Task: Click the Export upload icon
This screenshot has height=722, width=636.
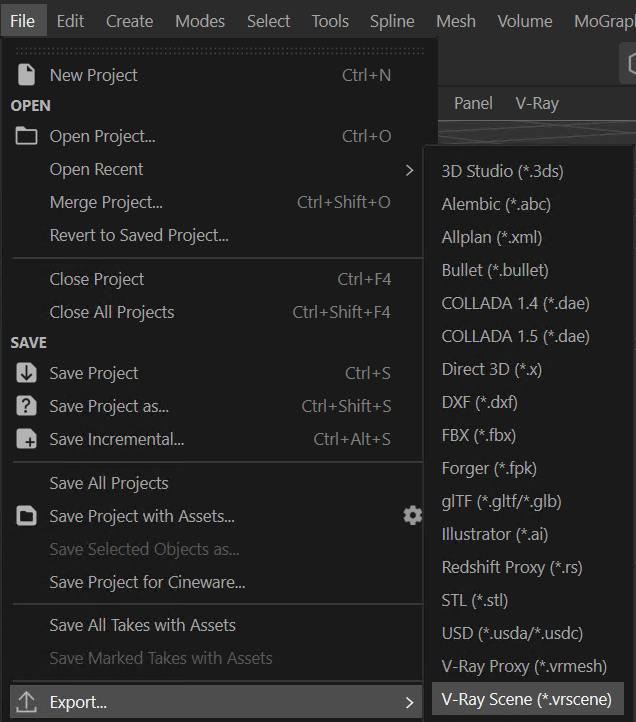Action: click(27, 702)
